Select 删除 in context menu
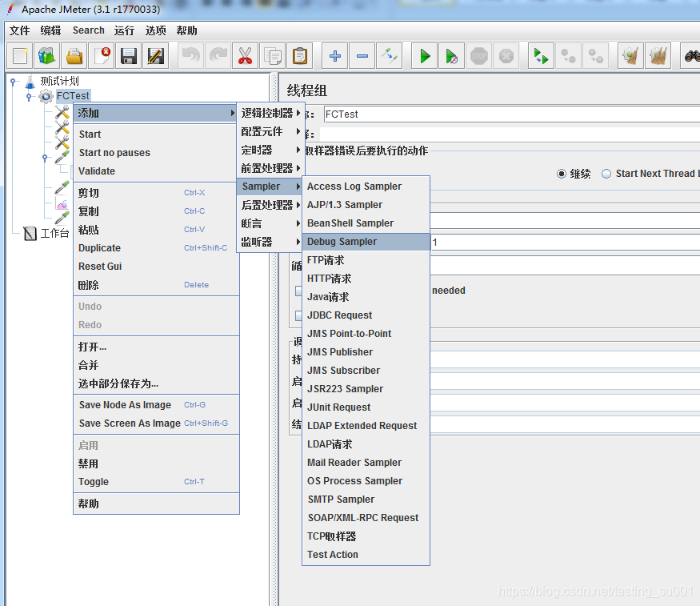 point(156,285)
